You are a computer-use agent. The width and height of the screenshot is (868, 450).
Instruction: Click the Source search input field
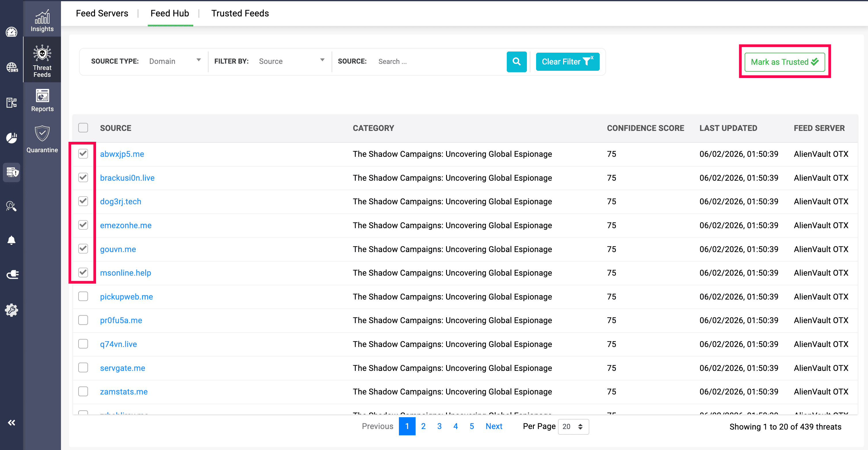click(438, 61)
